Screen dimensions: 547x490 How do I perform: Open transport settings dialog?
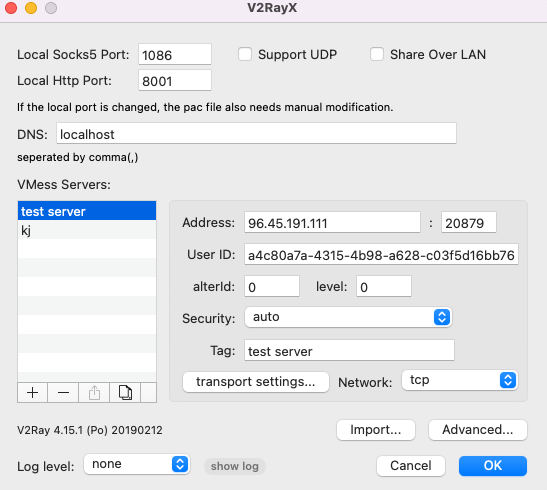[256, 382]
